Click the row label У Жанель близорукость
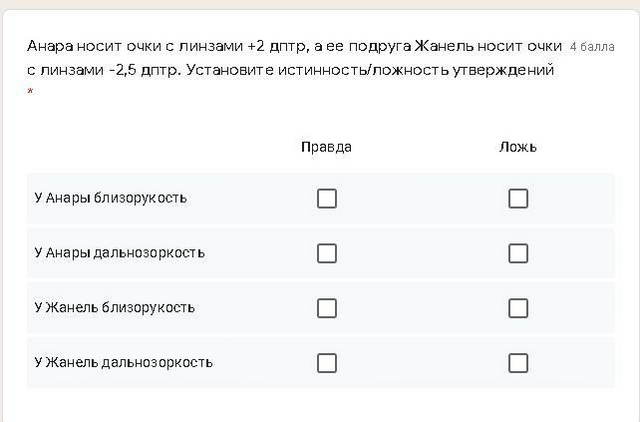The image size is (640, 422). coord(114,307)
